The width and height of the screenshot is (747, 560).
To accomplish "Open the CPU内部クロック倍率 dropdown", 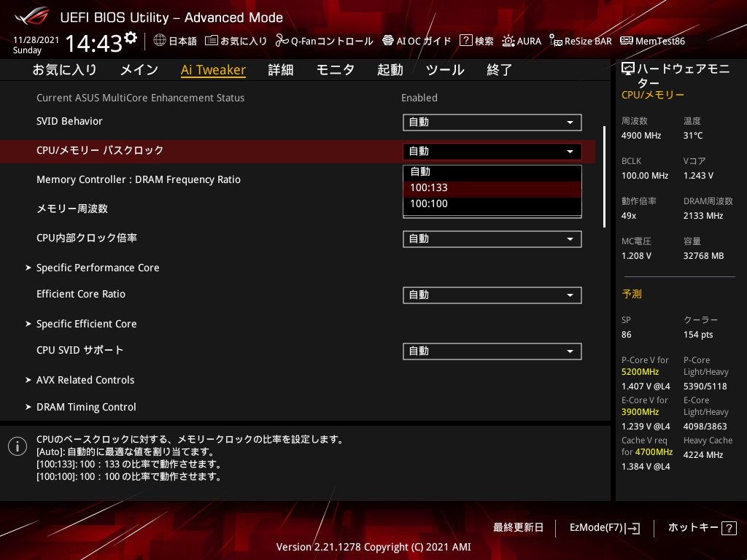I will 492,239.
